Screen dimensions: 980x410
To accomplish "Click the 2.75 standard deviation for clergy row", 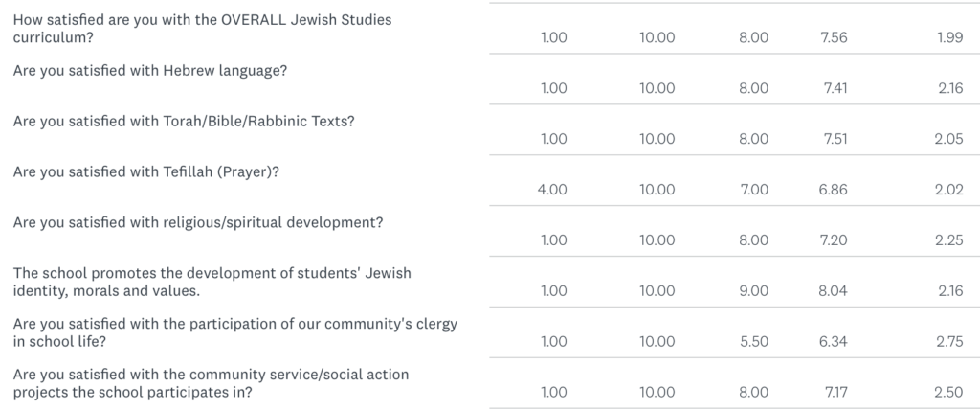I will coord(950,342).
